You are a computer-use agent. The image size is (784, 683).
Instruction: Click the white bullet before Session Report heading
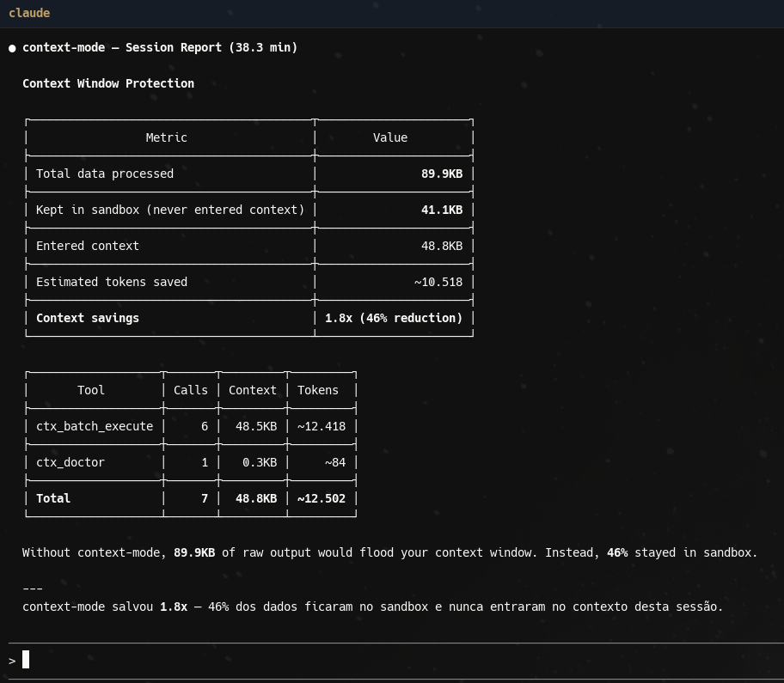(x=12, y=48)
